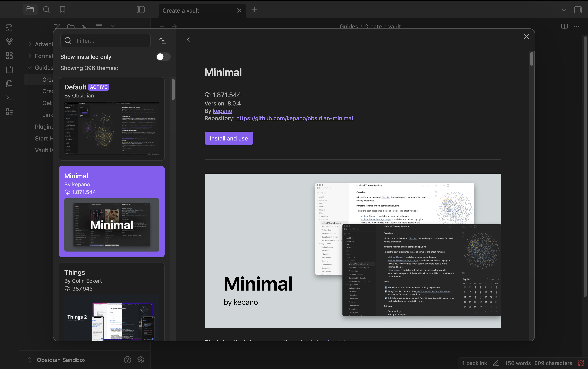
Task: Open command palette terminal icon
Action: coord(9,98)
